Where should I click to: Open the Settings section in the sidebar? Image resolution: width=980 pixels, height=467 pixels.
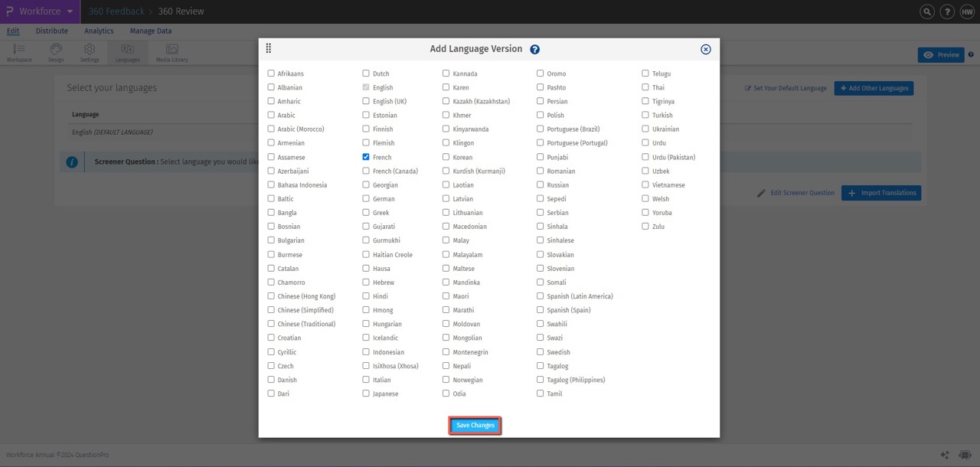pos(90,51)
